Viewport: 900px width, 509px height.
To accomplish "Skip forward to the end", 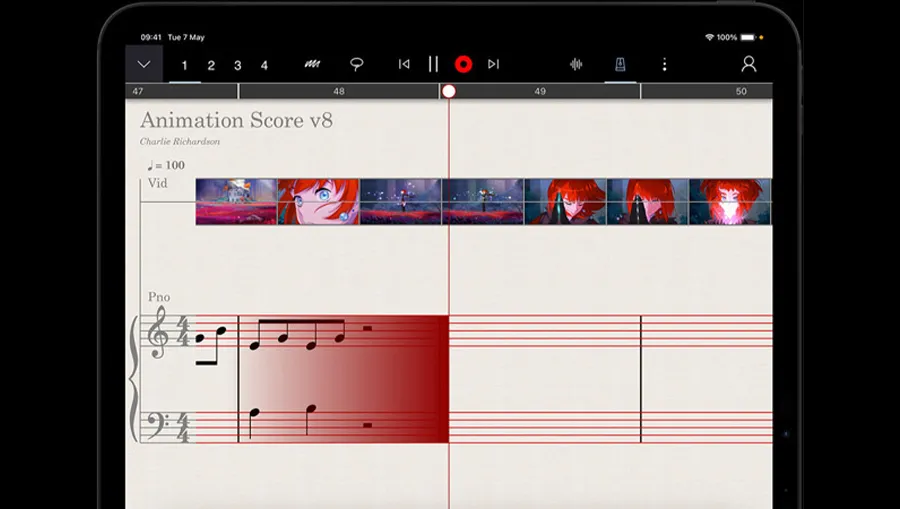I will (493, 64).
